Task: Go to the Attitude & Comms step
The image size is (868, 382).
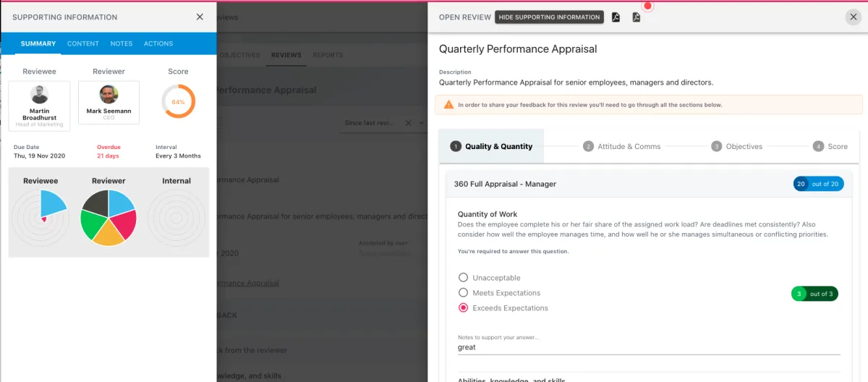Action: [628, 146]
